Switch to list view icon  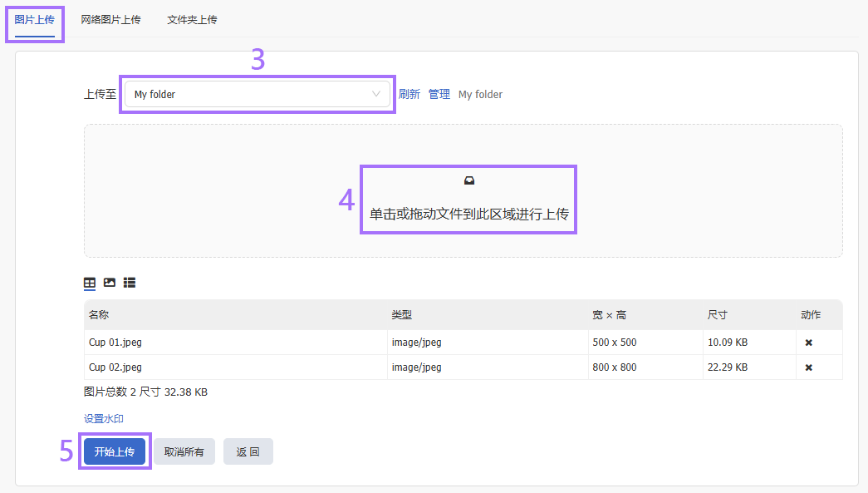pyautogui.click(x=130, y=283)
